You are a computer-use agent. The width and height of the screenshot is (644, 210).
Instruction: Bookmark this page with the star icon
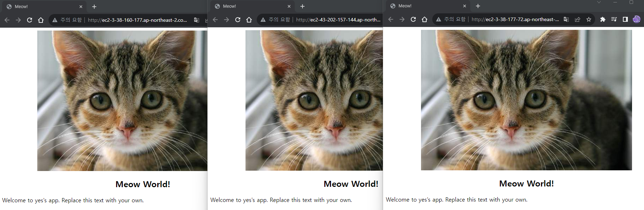589,19
